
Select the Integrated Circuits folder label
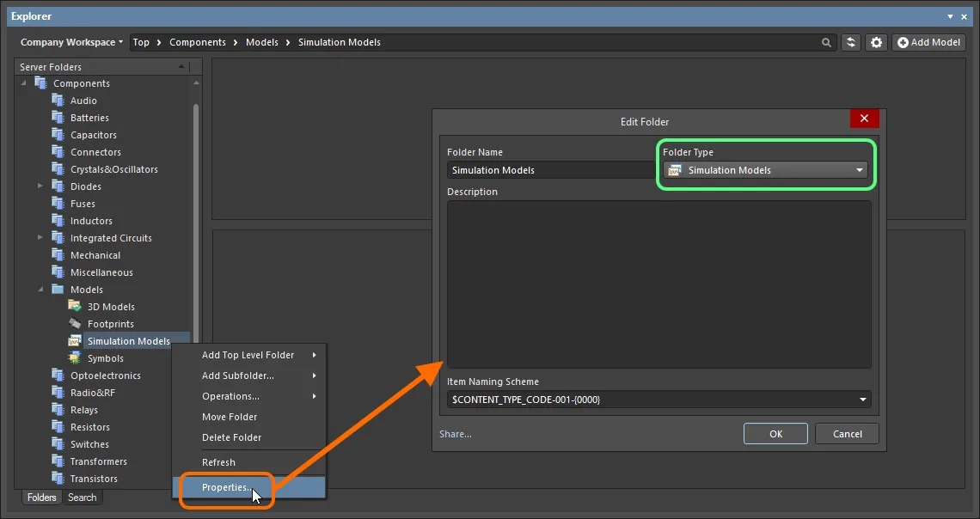pos(111,237)
